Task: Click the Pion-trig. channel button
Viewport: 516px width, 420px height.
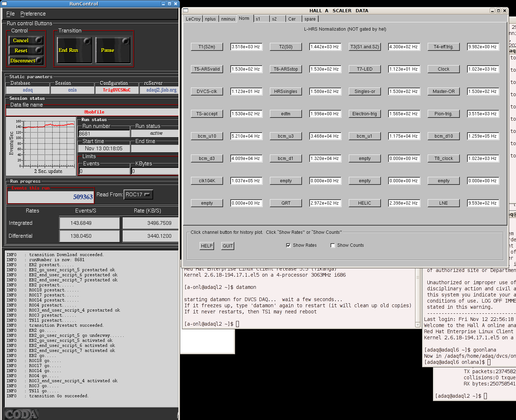Action: (444, 114)
